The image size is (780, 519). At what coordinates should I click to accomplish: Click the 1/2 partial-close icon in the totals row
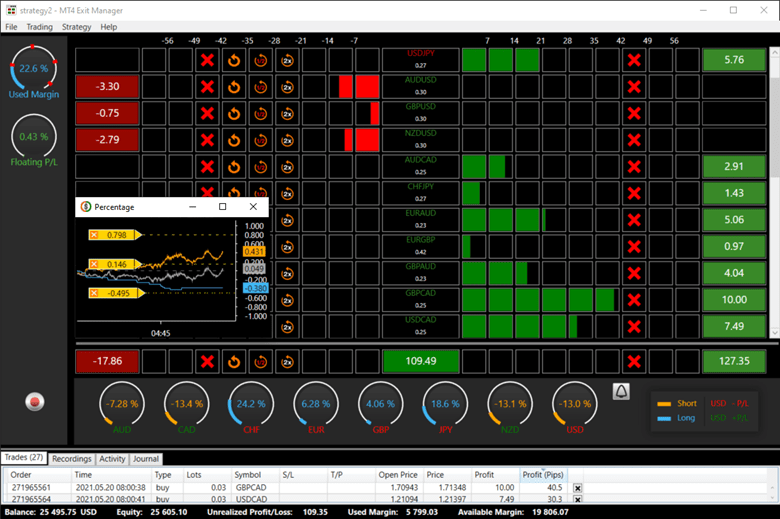coord(261,362)
